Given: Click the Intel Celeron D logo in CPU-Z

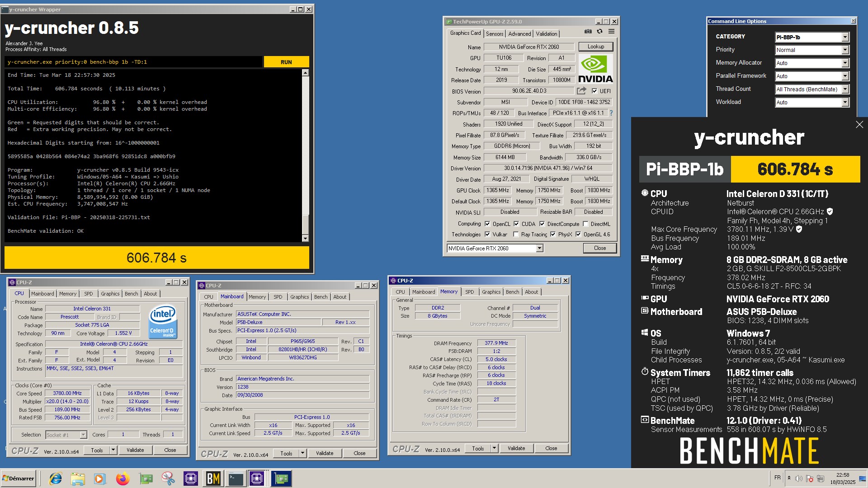Looking at the screenshot, I should [163, 321].
